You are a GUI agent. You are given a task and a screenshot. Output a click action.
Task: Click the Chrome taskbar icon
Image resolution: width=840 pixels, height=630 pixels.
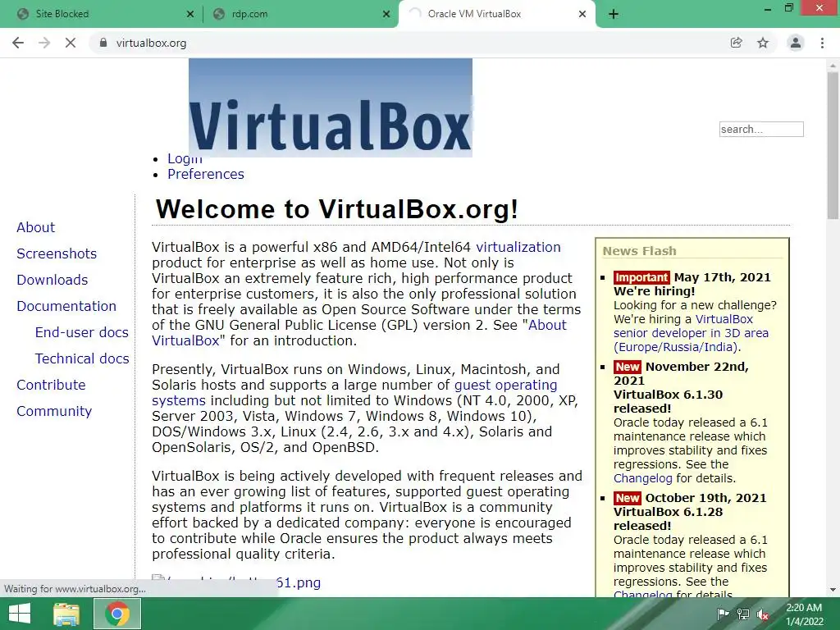117,614
